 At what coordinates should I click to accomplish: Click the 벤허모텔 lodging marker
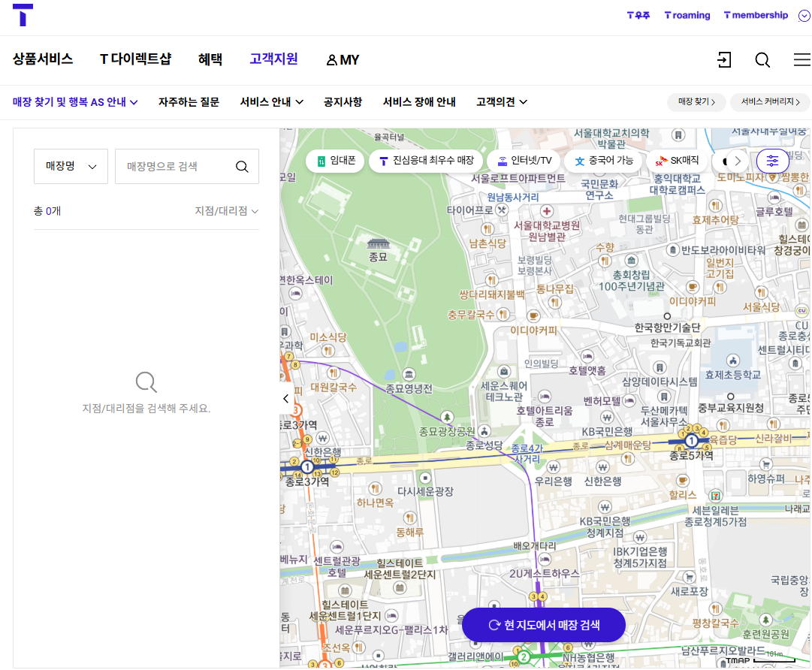[629, 400]
